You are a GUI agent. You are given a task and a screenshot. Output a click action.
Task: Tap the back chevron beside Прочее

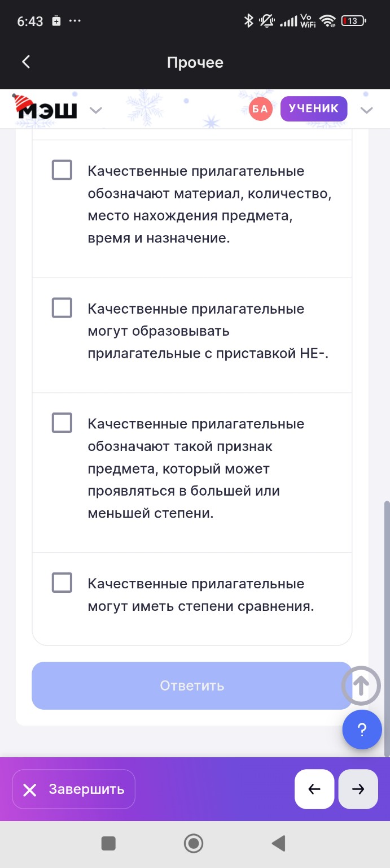click(25, 62)
